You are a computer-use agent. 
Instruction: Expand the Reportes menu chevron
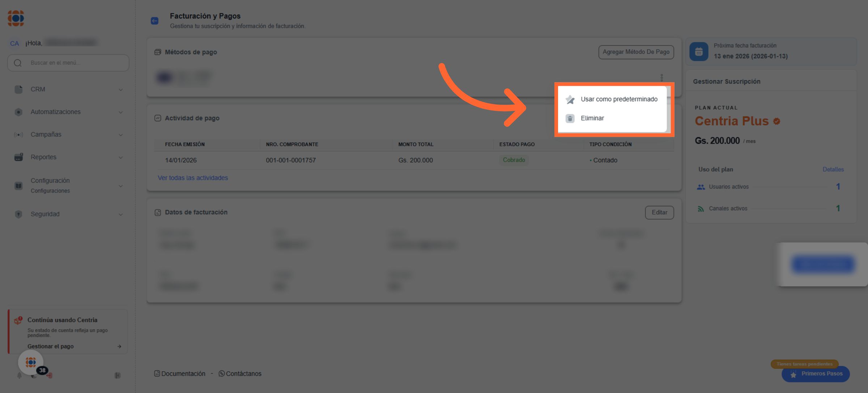coord(121,157)
